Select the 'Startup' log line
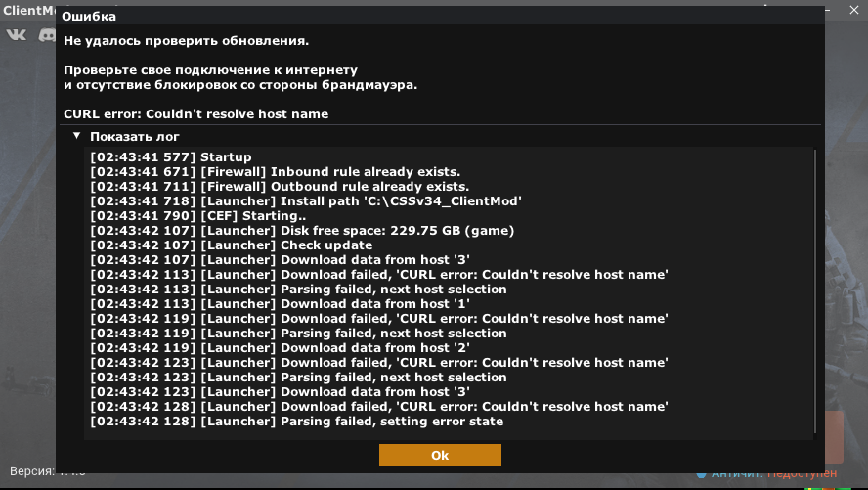The width and height of the screenshot is (868, 490). [x=171, y=157]
